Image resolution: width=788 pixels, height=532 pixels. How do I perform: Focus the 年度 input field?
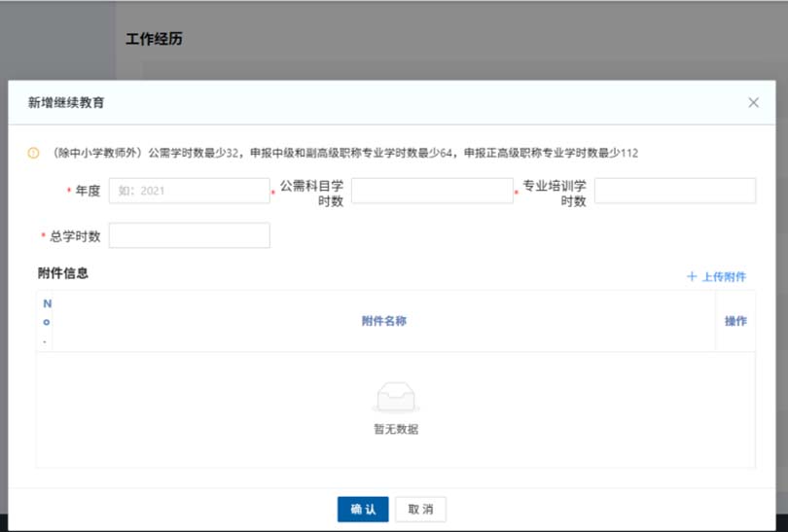[x=189, y=191]
